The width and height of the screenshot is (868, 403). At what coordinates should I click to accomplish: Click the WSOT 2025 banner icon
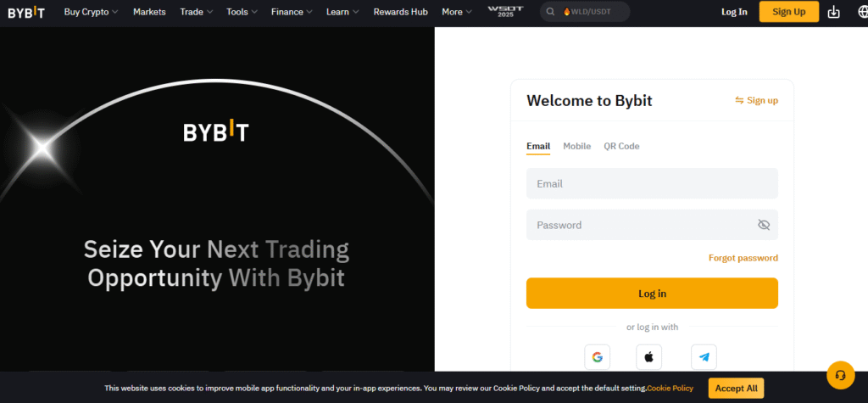tap(506, 12)
